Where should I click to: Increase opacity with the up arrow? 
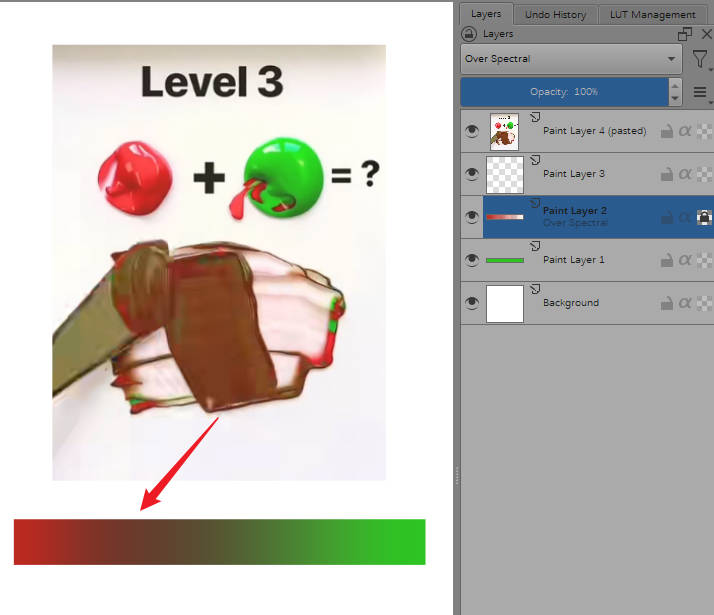pos(675,85)
